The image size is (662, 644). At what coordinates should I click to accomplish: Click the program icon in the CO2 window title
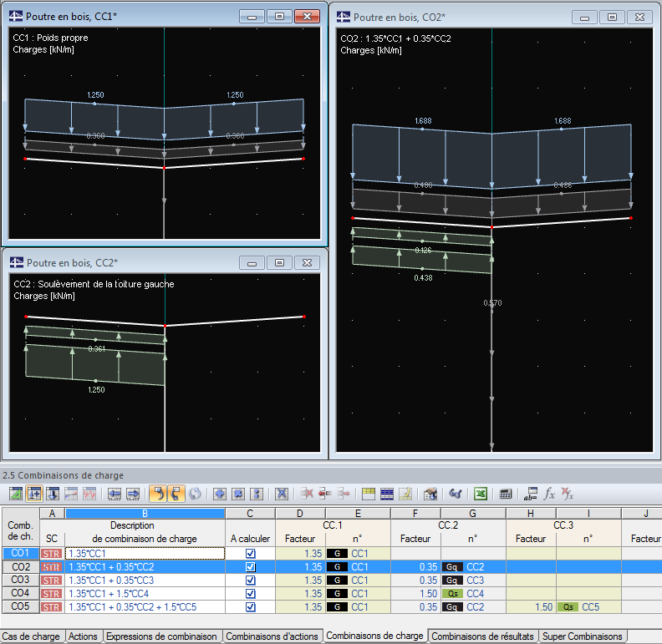[344, 17]
